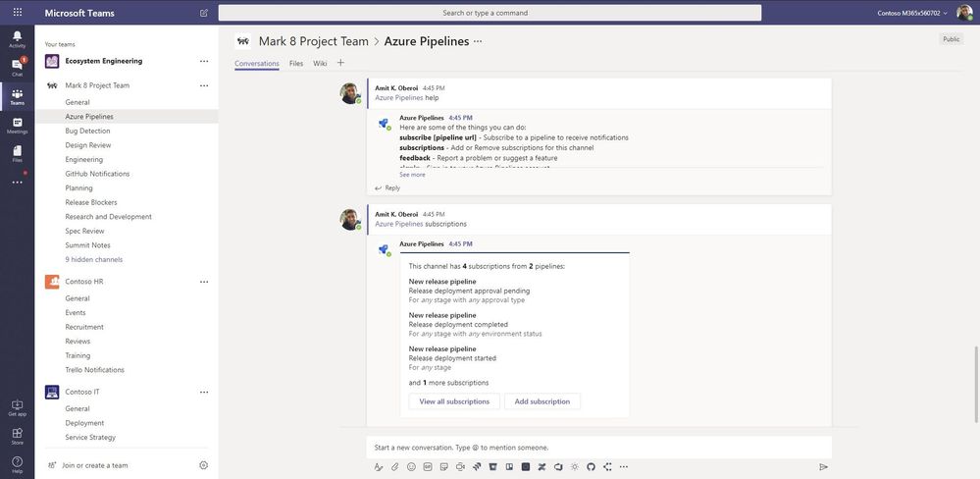
Task: Select the GitHub Notifications channel
Action: (97, 174)
